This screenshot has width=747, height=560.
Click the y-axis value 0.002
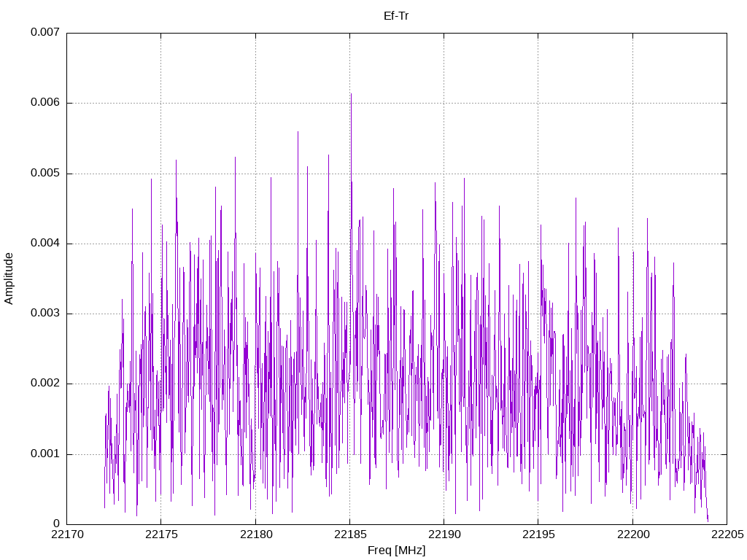pyautogui.click(x=45, y=384)
